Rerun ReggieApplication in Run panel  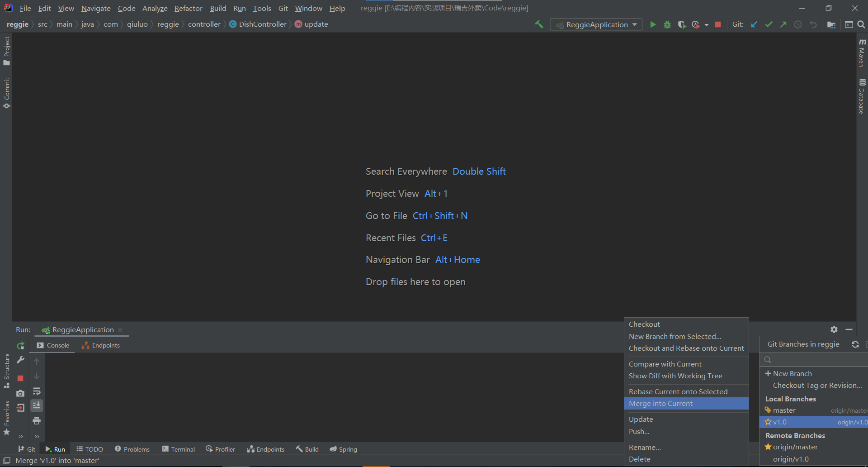20,346
